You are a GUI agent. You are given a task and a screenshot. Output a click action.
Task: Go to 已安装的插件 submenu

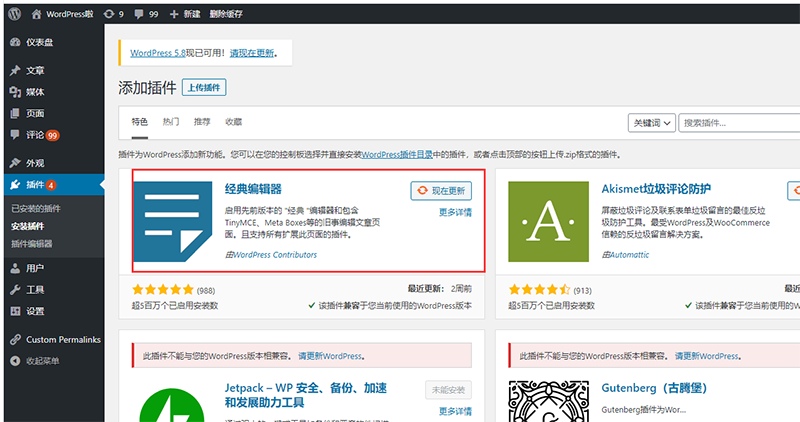click(x=36, y=208)
